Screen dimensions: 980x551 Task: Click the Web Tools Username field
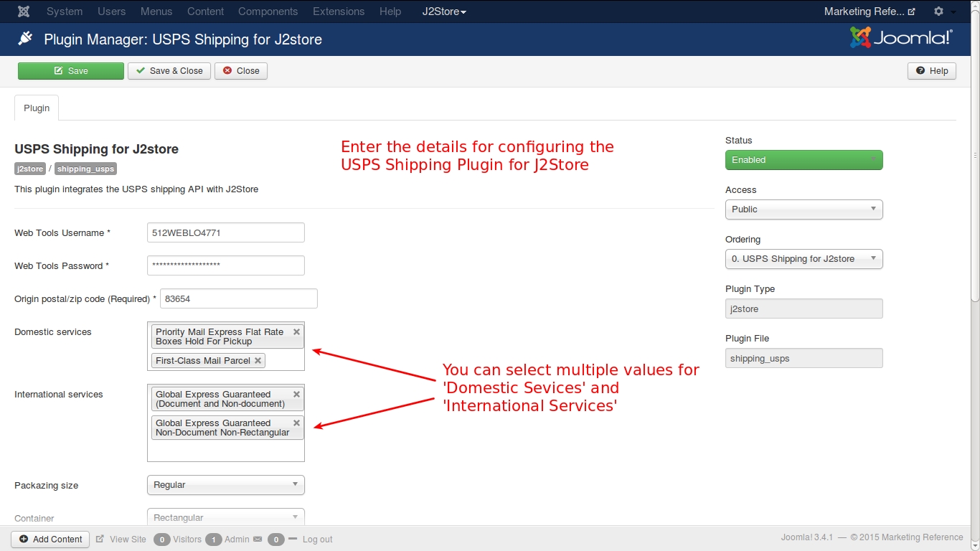(225, 233)
